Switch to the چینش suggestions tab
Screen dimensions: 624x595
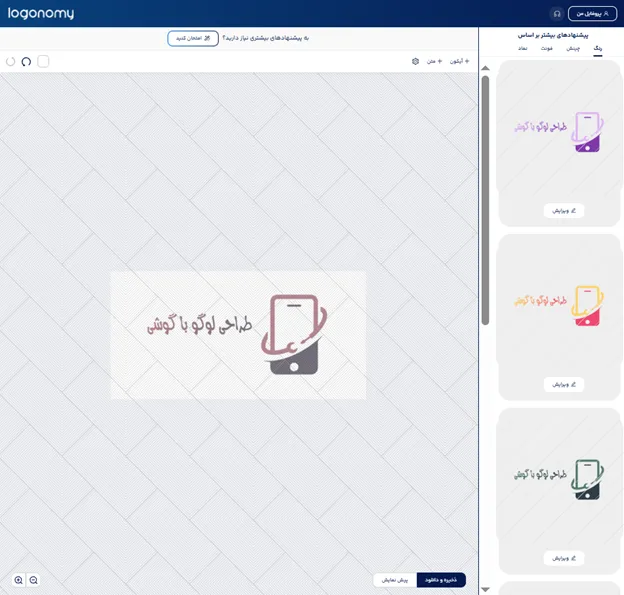pos(573,48)
